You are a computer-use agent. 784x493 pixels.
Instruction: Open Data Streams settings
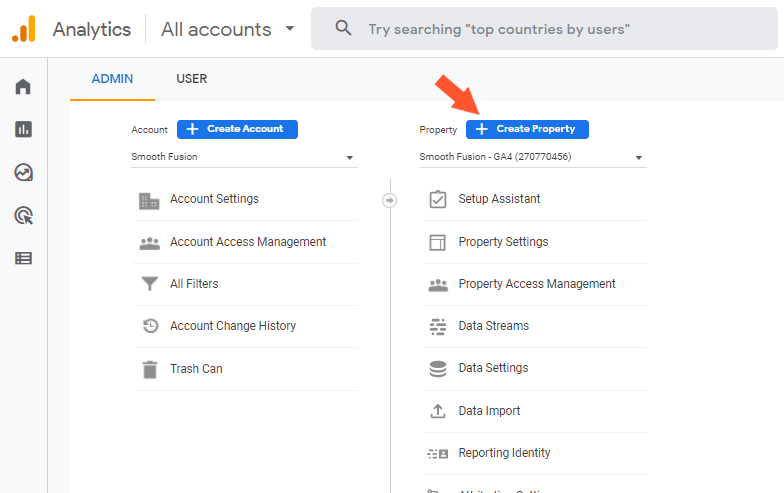[x=493, y=326]
